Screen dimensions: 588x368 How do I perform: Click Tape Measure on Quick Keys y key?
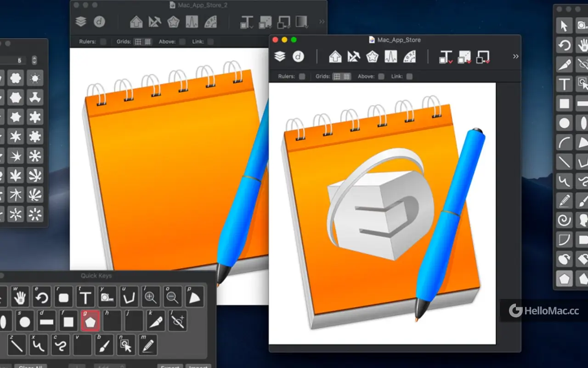click(107, 297)
